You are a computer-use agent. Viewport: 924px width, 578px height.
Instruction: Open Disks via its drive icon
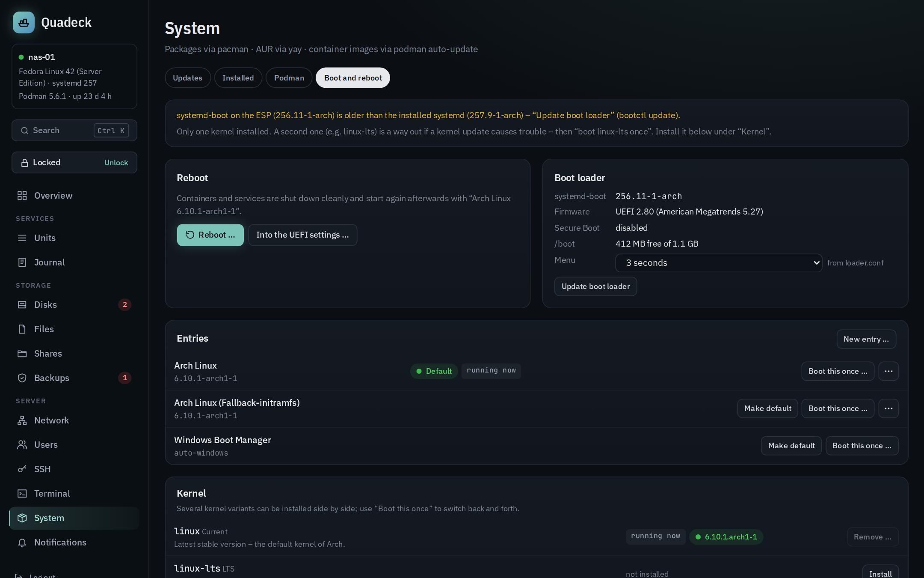click(x=22, y=305)
